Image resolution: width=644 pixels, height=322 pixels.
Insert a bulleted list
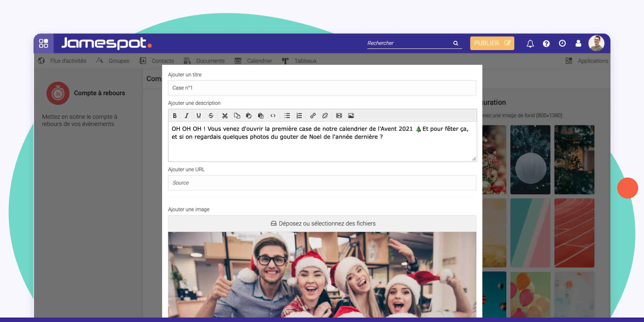[287, 116]
